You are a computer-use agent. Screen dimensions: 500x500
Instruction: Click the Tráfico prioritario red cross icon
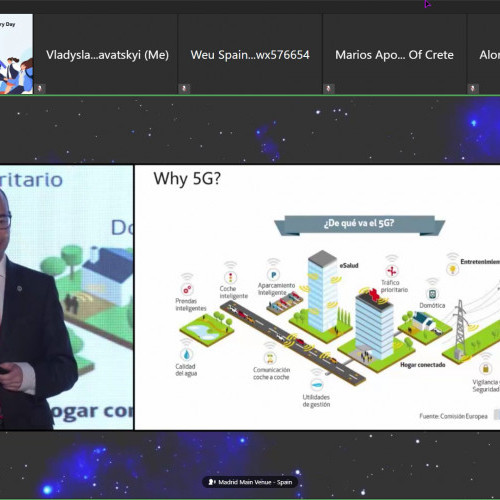tap(392, 271)
